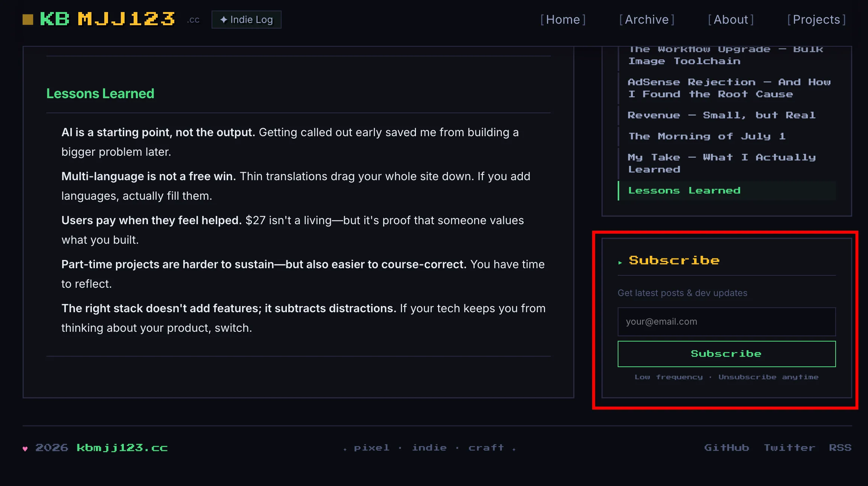
Task: Click the yellow square logo icon
Action: click(28, 19)
